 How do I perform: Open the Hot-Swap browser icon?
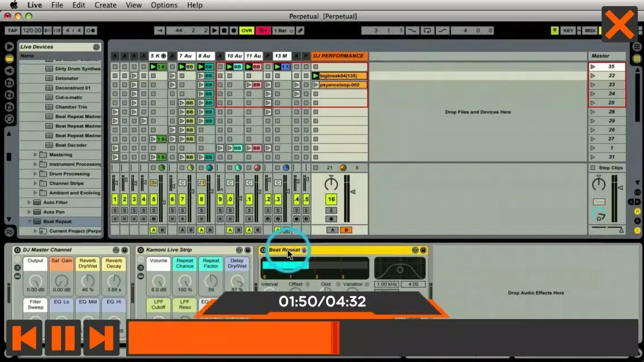[9, 119]
